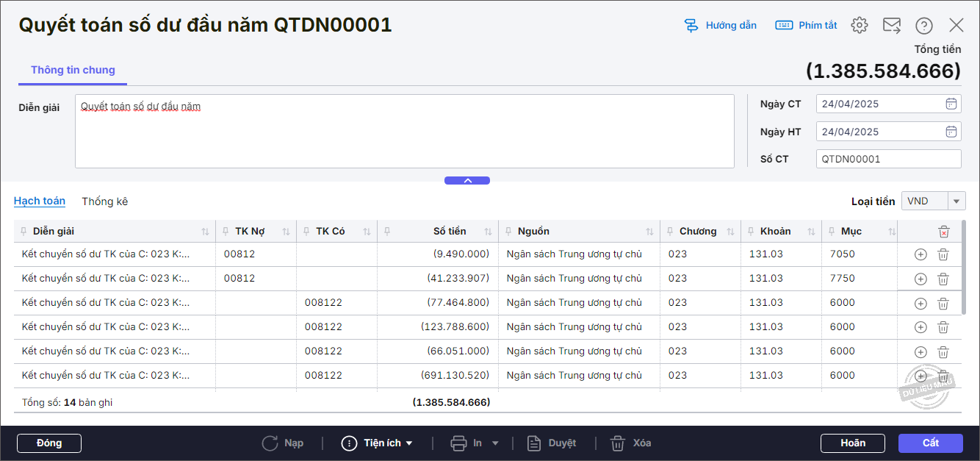
Task: Open the help question mark icon
Action: coord(924,26)
